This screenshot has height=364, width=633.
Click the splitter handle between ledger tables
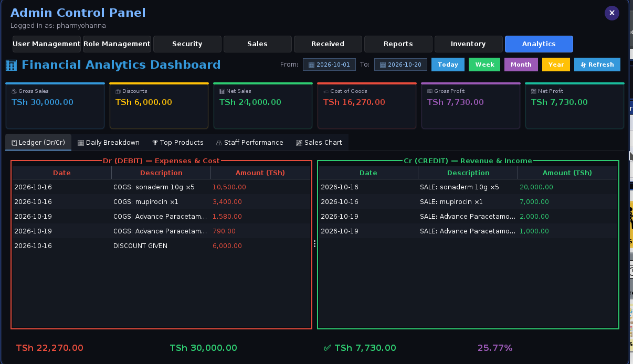[314, 243]
